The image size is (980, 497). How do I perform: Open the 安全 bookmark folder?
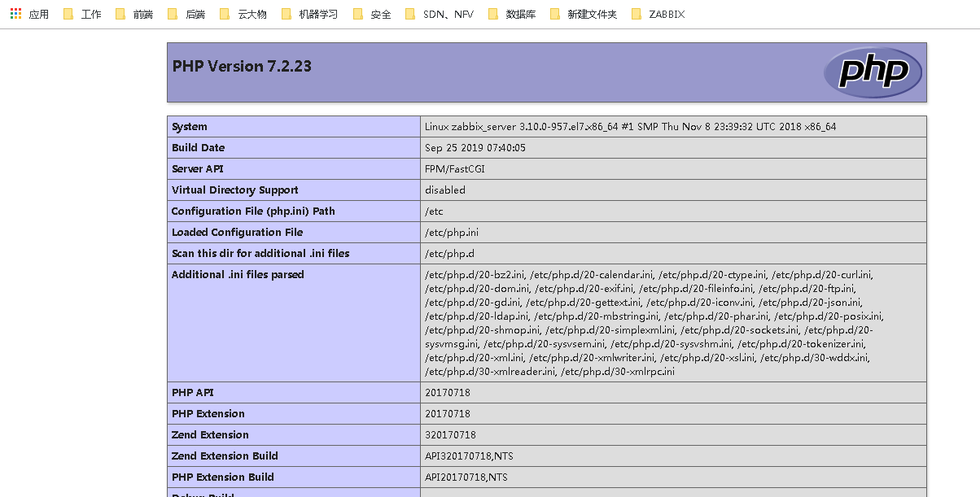371,14
